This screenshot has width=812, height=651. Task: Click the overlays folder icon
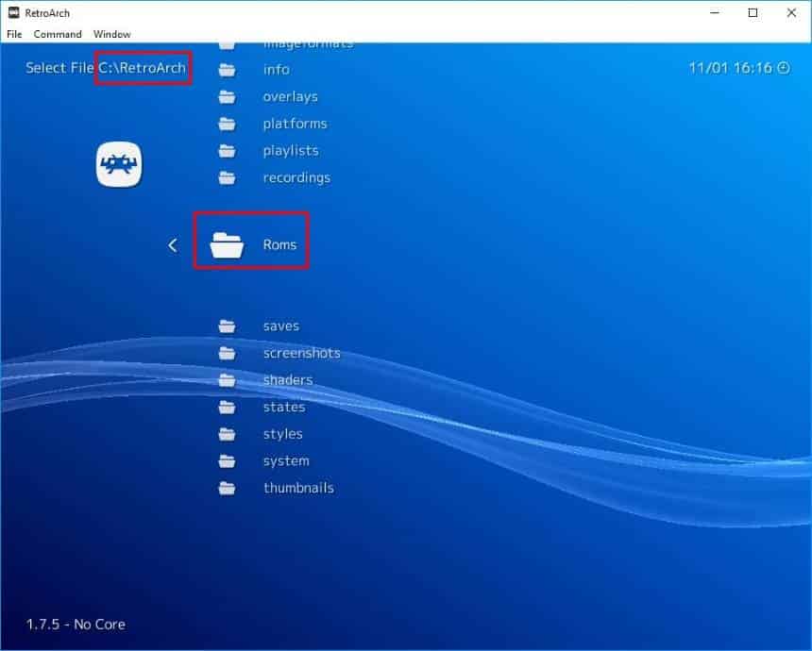tap(227, 97)
